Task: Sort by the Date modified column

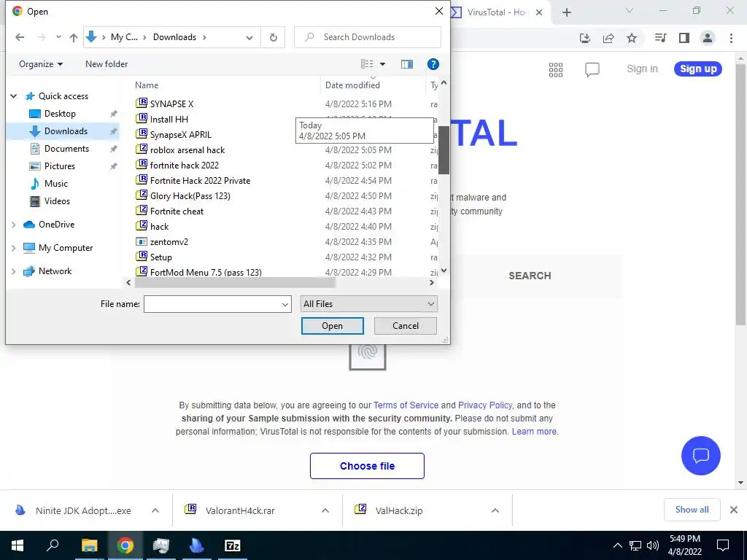Action: point(352,85)
